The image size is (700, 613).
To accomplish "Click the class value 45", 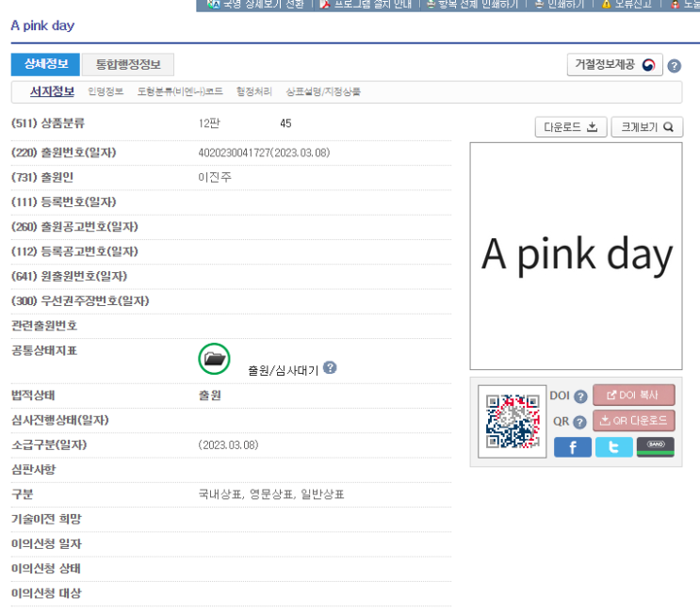I will pos(285,123).
